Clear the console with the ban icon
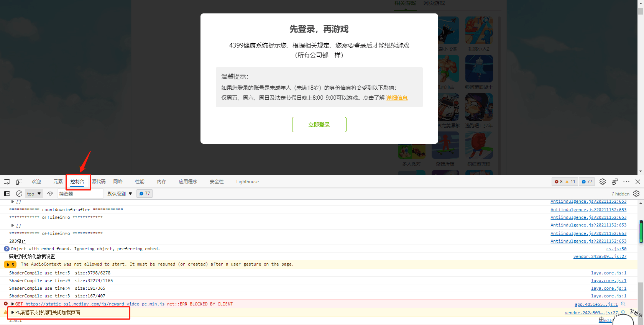 19,194
